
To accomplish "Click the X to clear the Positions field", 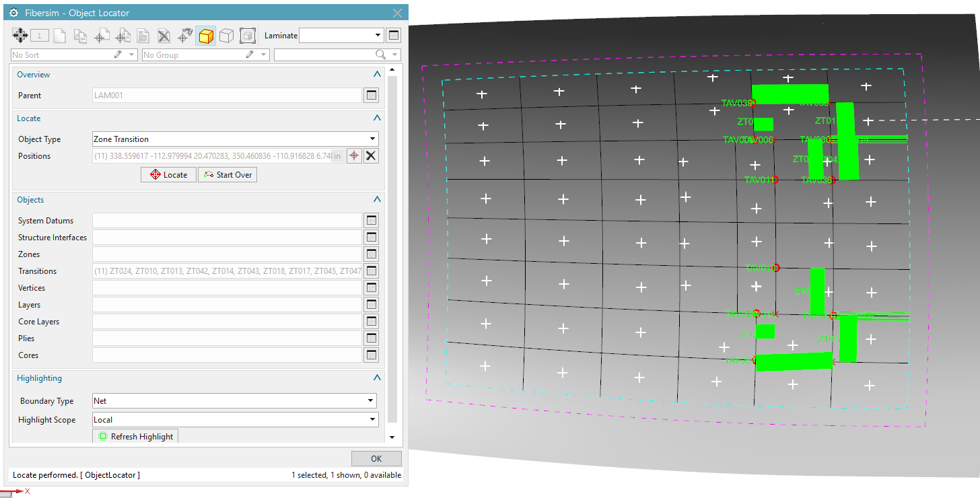I will tap(371, 155).
